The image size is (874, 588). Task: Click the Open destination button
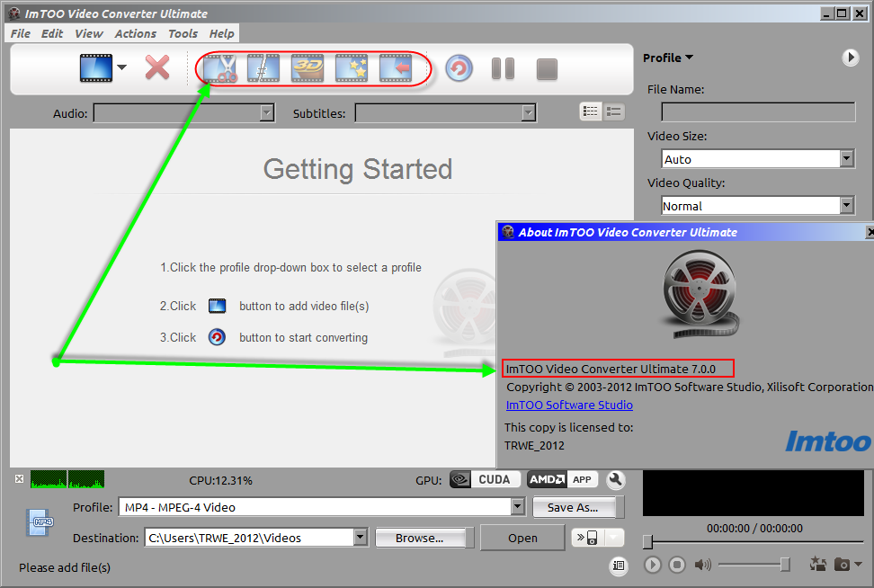522,538
